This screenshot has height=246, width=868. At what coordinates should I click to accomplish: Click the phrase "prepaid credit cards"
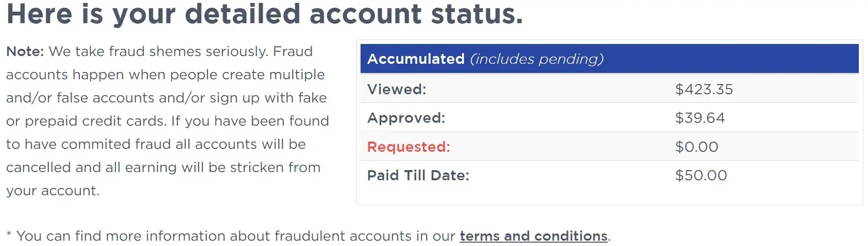tap(95, 121)
